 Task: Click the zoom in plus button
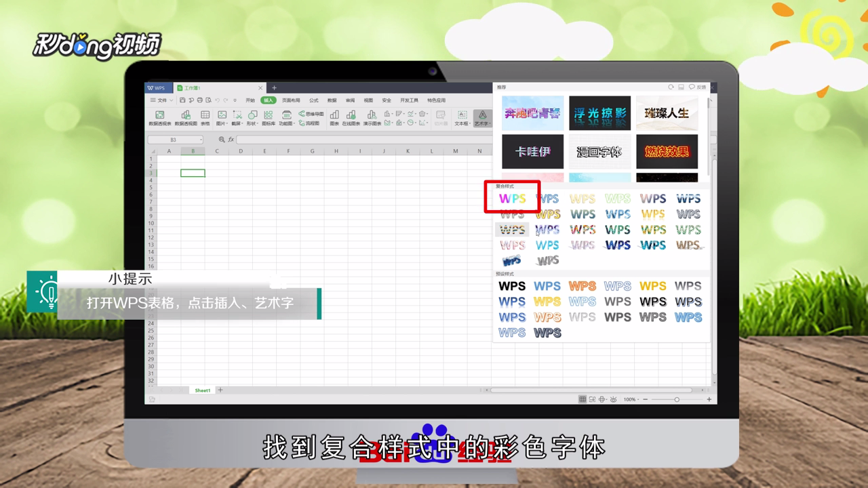click(x=709, y=399)
